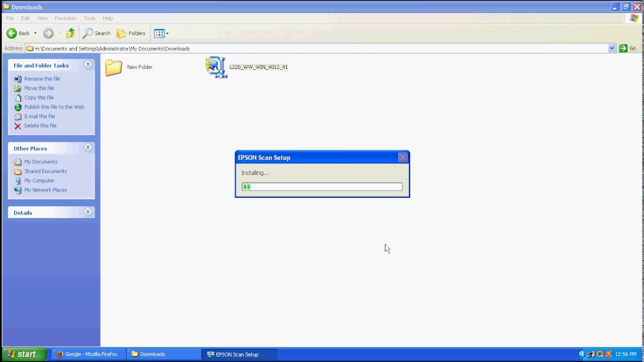The height and width of the screenshot is (362, 644).
Task: Switch to EPSON Scan Setup taskbar button
Action: click(238, 354)
